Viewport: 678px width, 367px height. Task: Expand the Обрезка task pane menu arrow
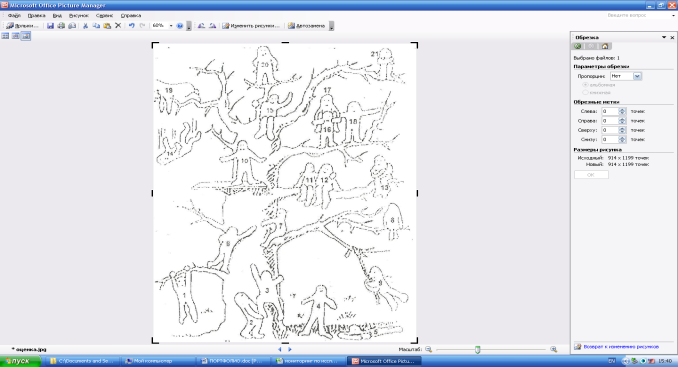point(664,38)
